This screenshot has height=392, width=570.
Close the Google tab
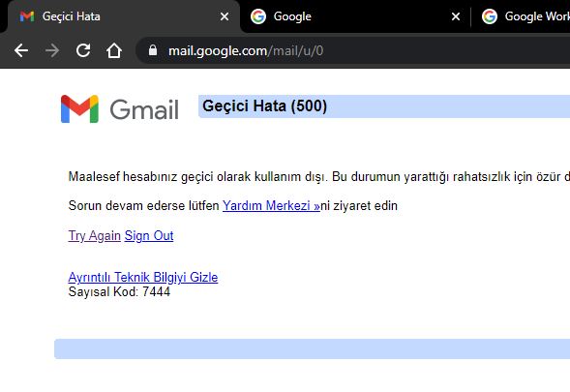456,16
